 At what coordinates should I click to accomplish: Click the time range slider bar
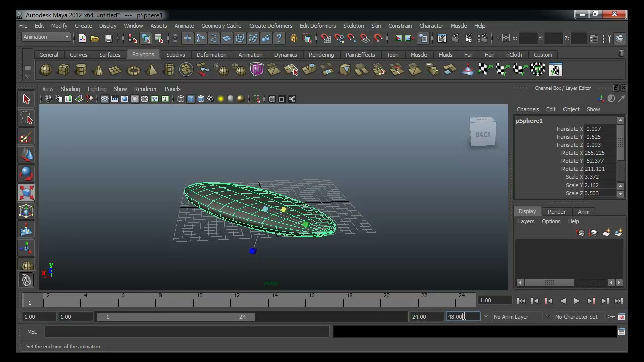pos(176,317)
